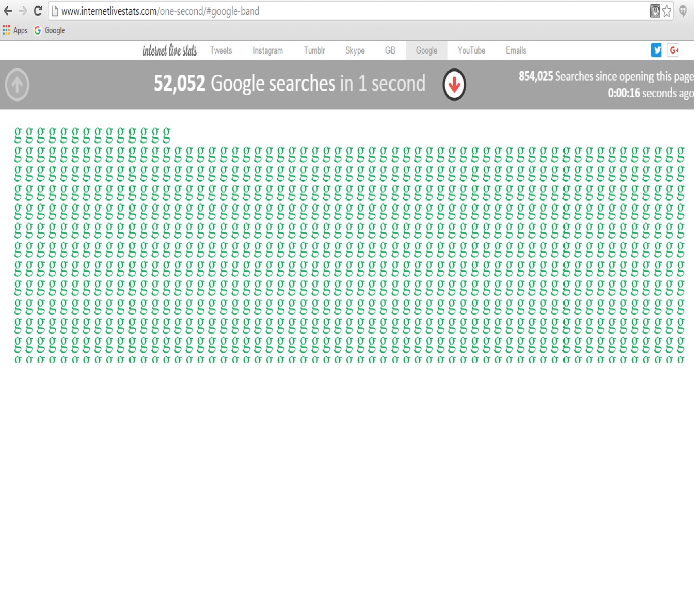Go to the Skype section
Screen dimensions: 700x599
355,51
